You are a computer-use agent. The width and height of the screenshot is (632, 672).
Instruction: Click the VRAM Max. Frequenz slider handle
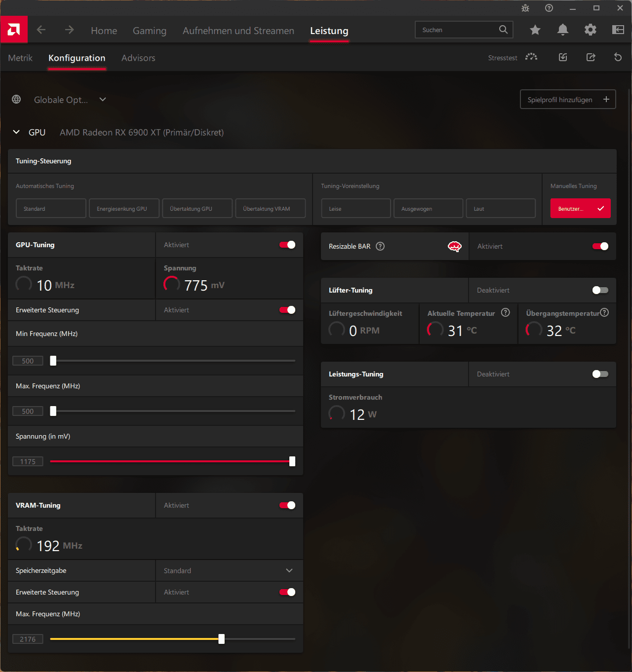click(x=222, y=639)
